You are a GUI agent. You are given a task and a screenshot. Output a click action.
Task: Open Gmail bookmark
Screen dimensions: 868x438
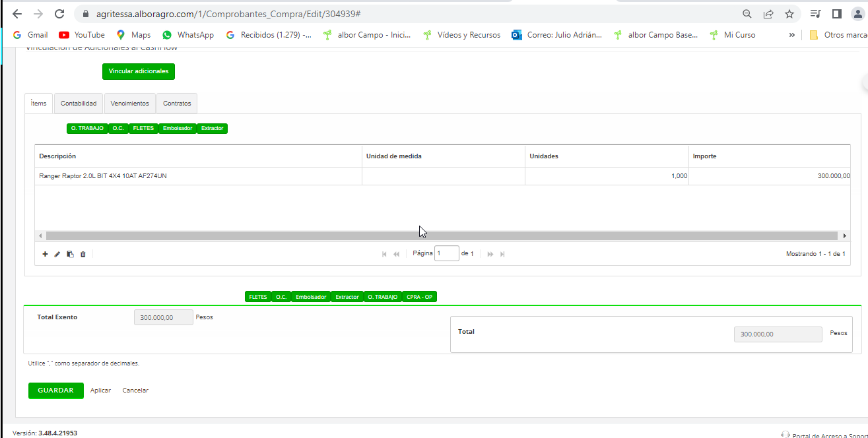[x=30, y=35]
